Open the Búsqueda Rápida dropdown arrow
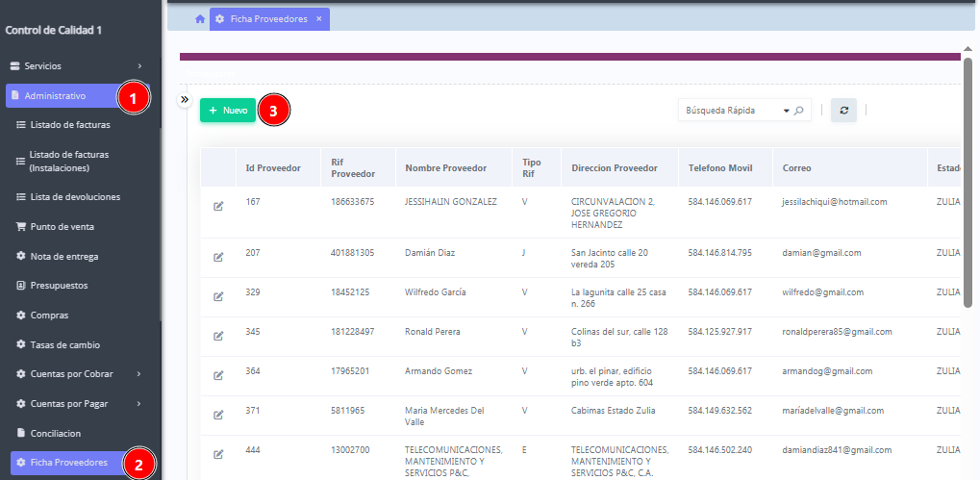Viewport: 980px width, 480px height. tap(786, 111)
